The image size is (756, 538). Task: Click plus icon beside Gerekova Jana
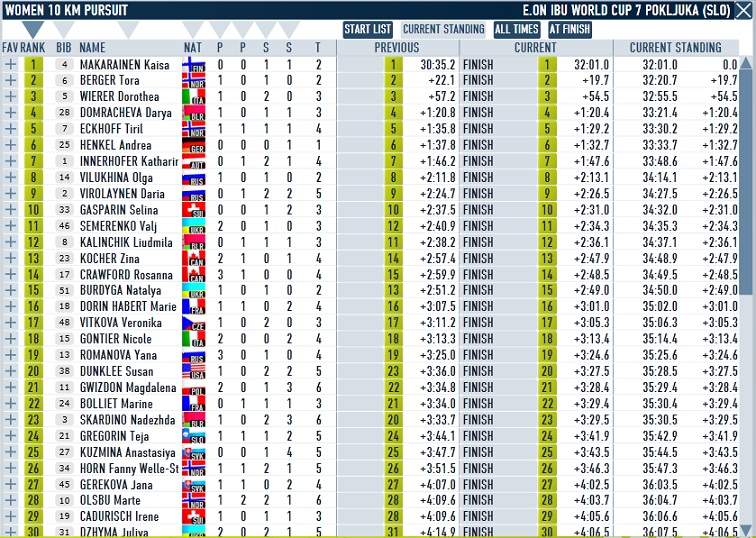pos(10,484)
